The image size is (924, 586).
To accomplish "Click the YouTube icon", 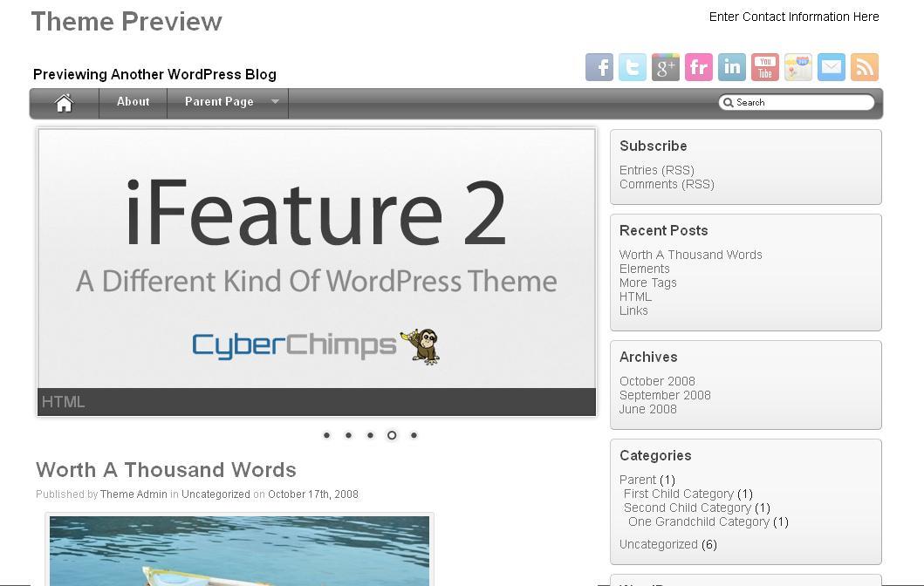I will [x=765, y=67].
